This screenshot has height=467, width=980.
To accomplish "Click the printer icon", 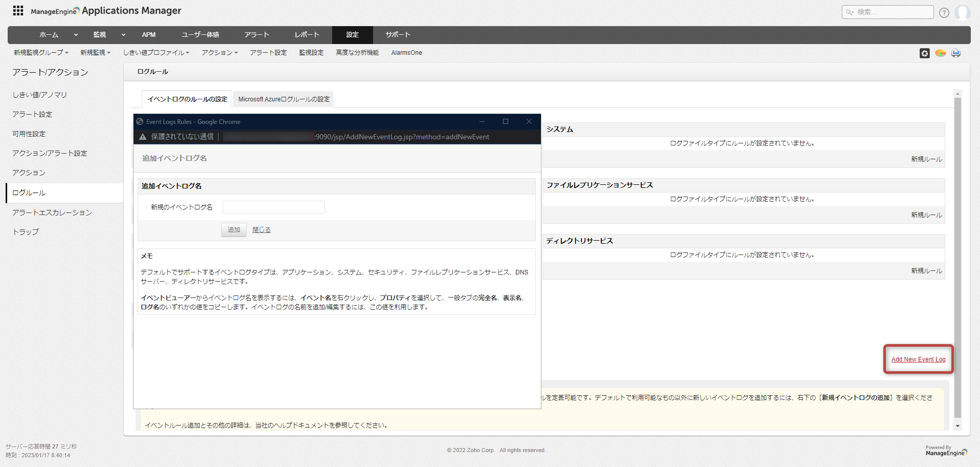I will coord(955,53).
